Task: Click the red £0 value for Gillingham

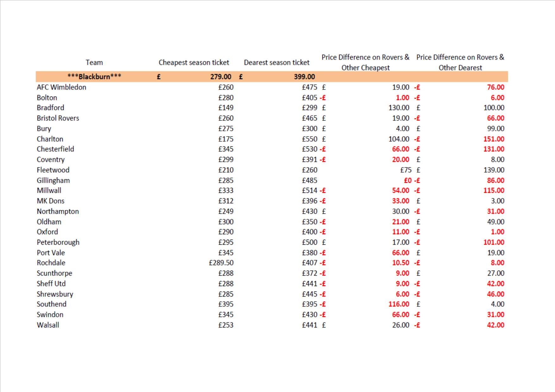Action: point(408,181)
